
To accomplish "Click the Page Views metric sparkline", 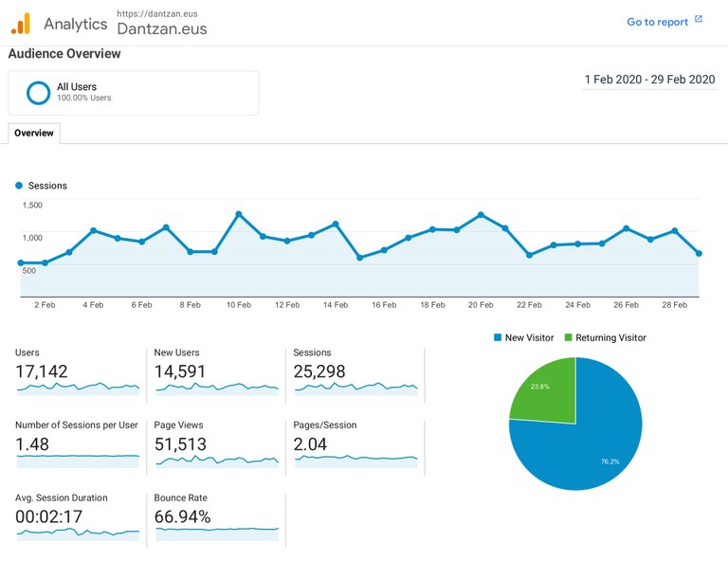I will (216, 460).
